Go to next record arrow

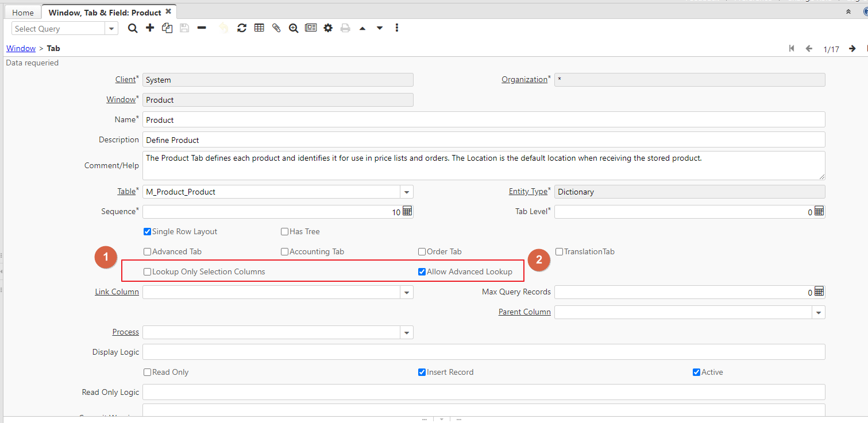(852, 49)
